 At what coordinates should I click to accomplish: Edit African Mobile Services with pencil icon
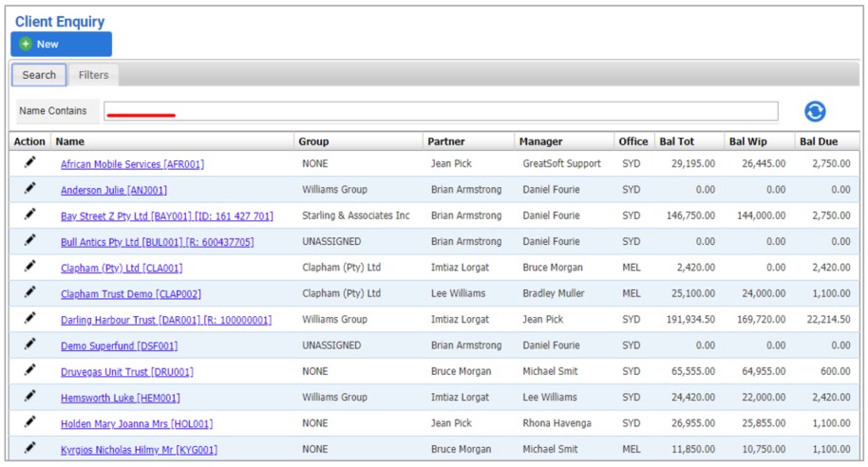pos(29,162)
